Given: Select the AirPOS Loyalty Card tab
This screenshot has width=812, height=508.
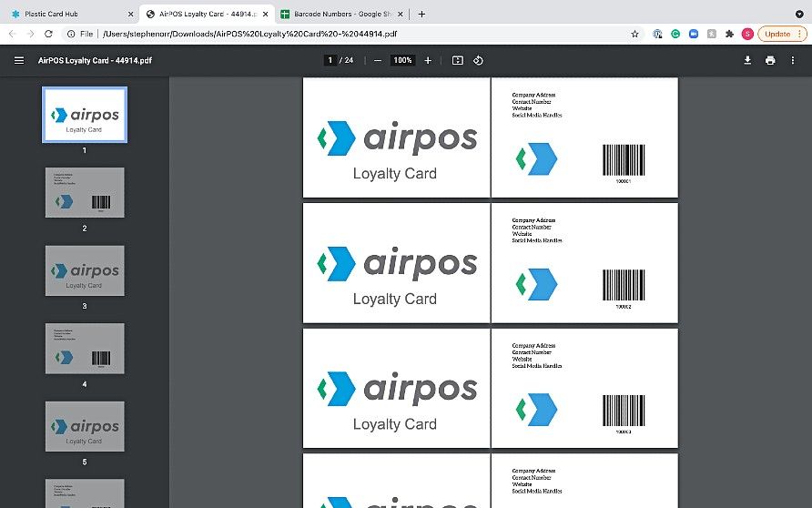Looking at the screenshot, I should point(208,14).
